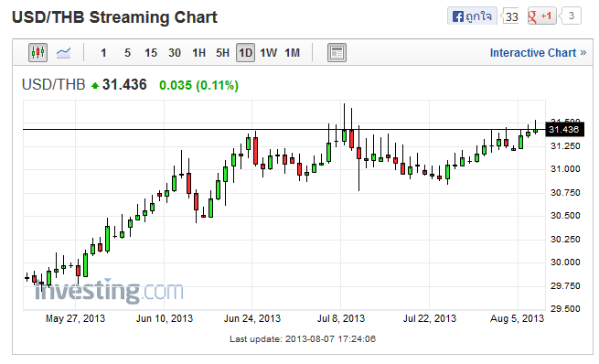The height and width of the screenshot is (364, 599).
Task: Click the Aug 5, 2013 axis label
Action: (x=517, y=318)
